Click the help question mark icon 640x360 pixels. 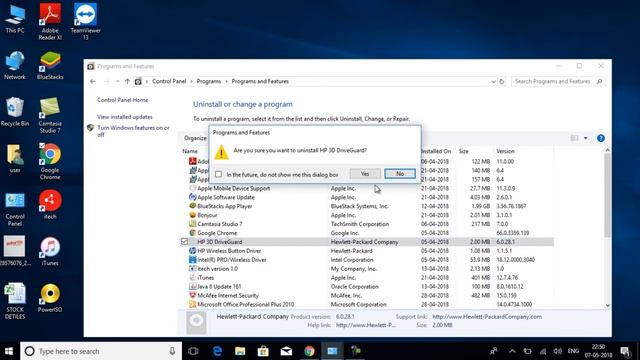click(600, 138)
